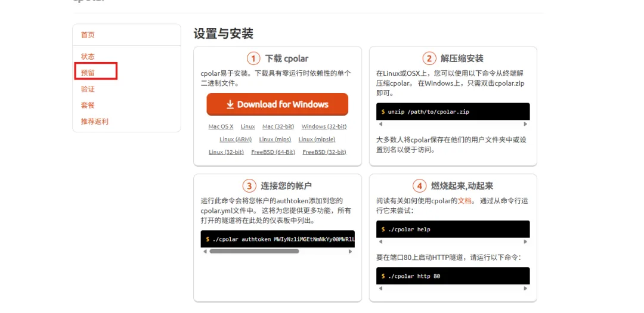
Task: Click the 下载 cpolar step heading
Action: pos(286,59)
